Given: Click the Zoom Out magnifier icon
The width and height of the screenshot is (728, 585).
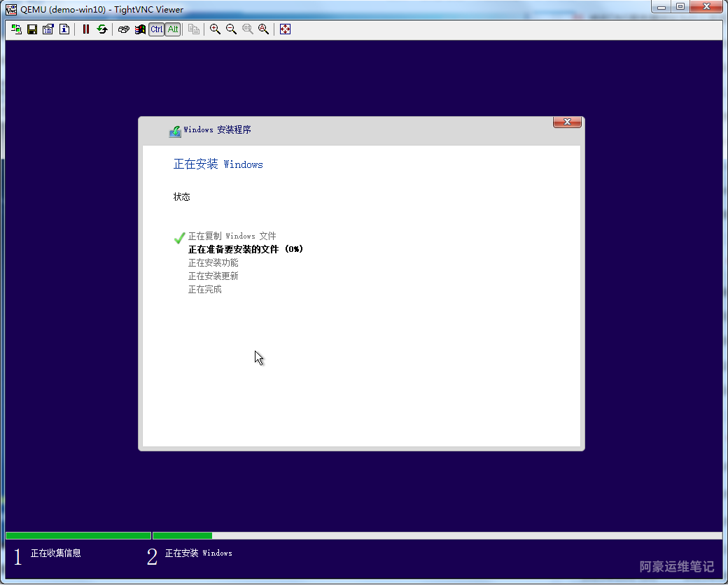Looking at the screenshot, I should tap(231, 29).
